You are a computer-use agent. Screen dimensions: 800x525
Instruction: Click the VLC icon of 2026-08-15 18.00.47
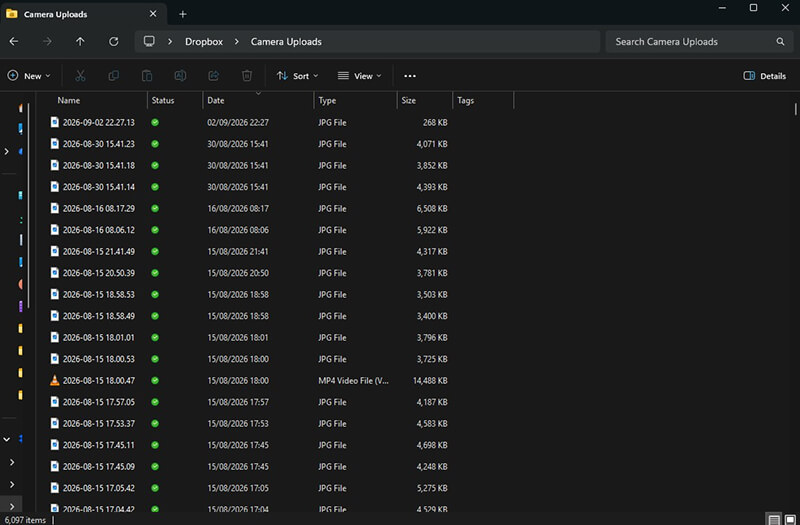55,381
